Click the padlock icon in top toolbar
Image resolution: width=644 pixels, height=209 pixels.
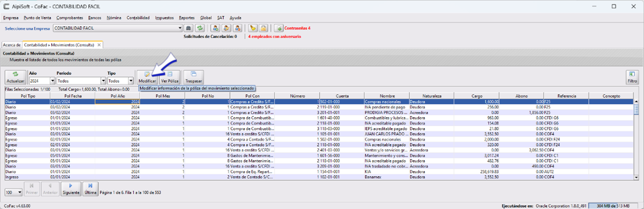coord(264,28)
